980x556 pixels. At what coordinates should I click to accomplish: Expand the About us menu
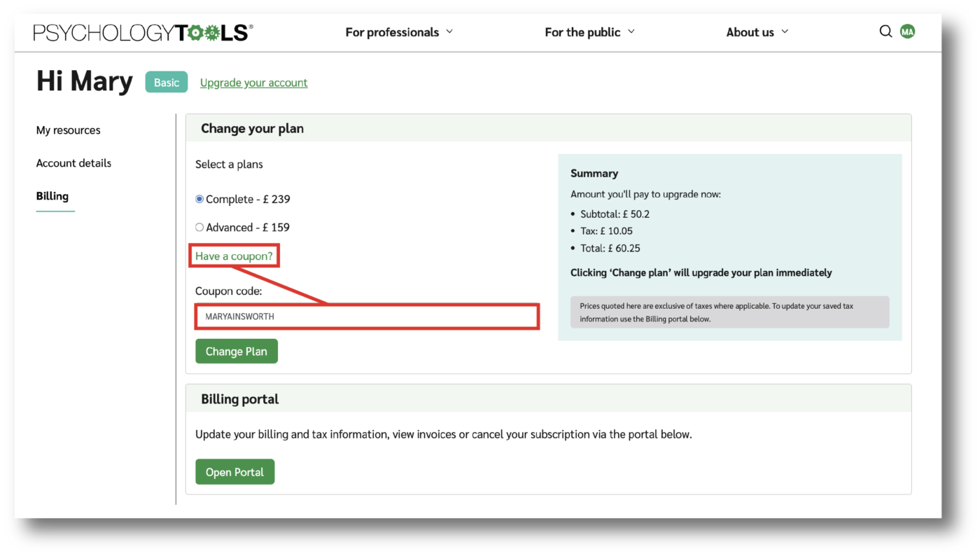757,32
